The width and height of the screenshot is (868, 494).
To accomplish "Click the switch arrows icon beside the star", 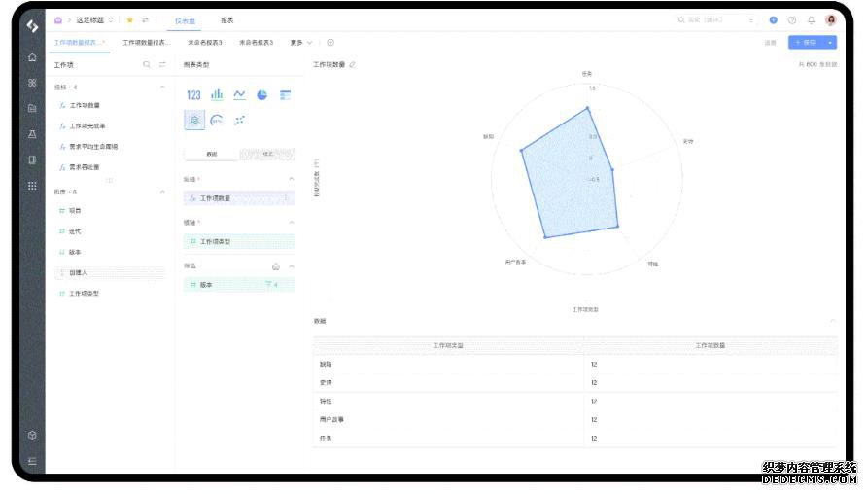I will [145, 20].
